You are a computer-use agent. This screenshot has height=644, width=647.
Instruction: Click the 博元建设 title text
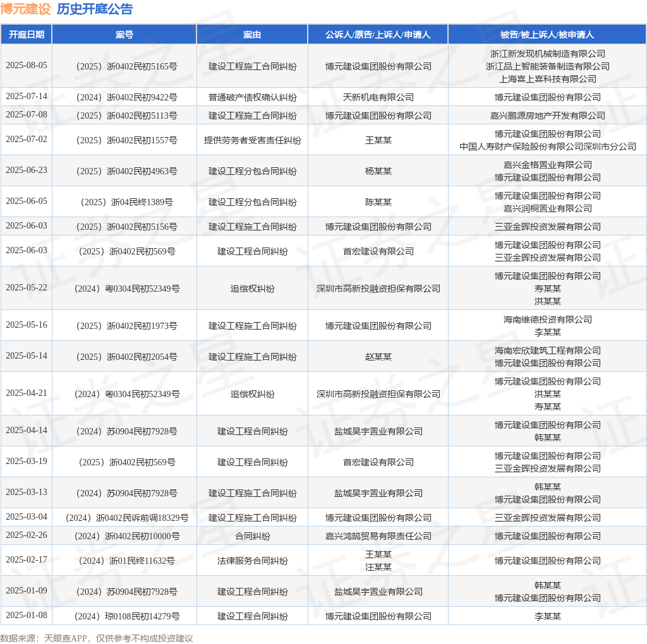25,9
